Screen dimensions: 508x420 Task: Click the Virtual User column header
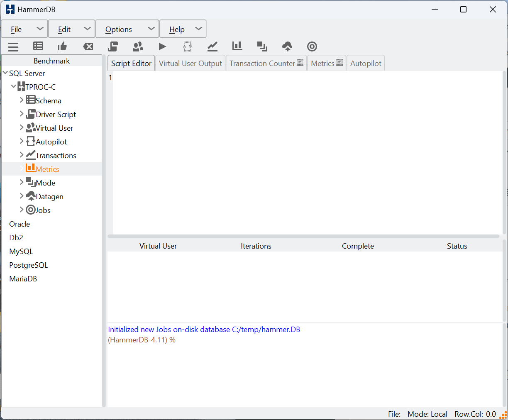click(x=158, y=246)
